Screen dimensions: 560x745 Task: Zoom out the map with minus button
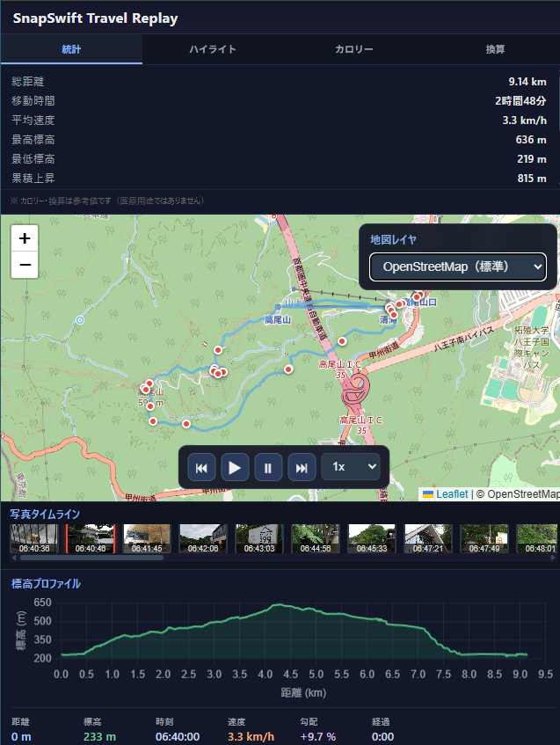point(25,265)
